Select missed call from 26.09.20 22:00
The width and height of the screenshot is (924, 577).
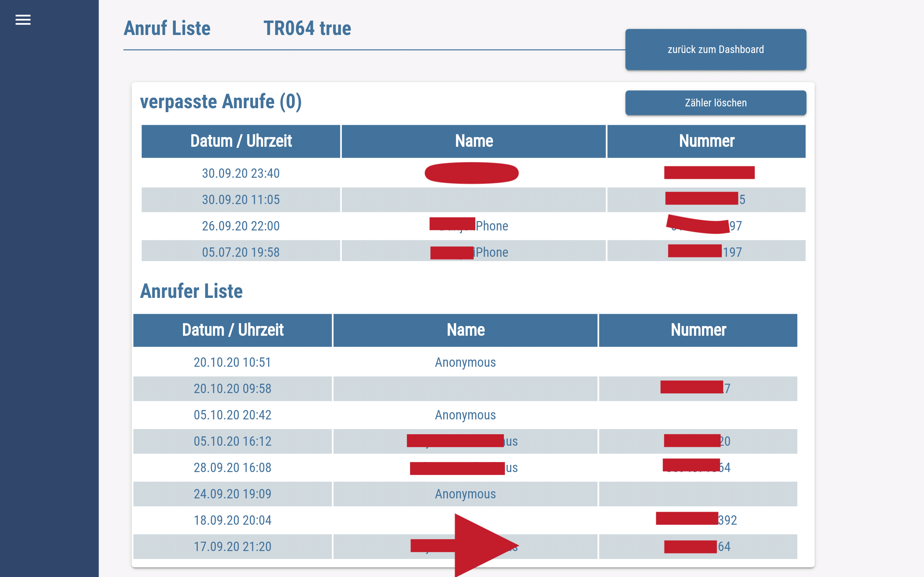coord(240,226)
